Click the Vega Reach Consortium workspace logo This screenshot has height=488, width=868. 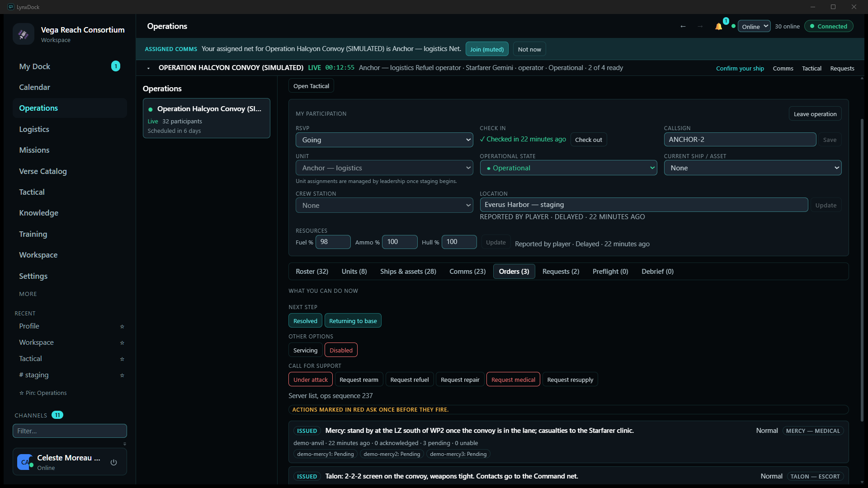click(24, 34)
